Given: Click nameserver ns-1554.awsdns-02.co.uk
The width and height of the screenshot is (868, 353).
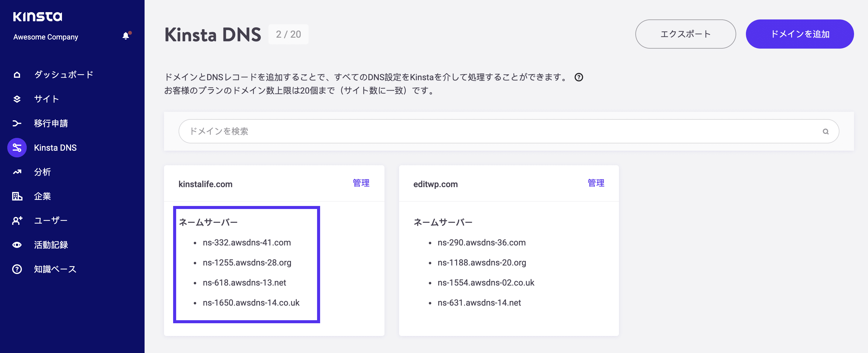Looking at the screenshot, I should pos(486,283).
